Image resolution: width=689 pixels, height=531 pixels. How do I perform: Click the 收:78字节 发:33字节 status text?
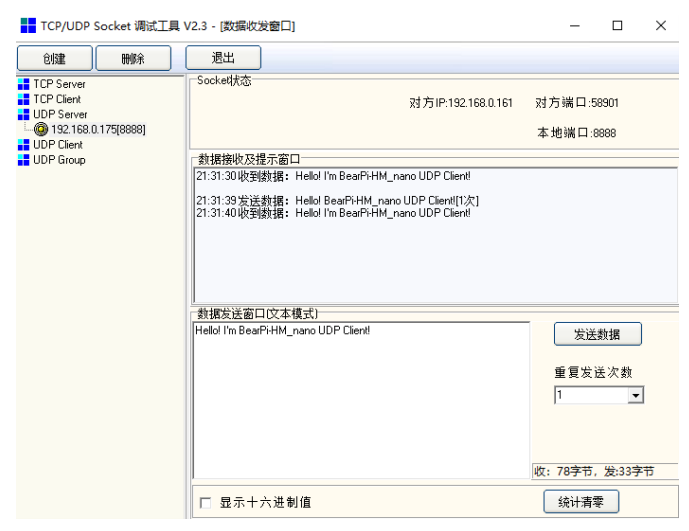click(594, 471)
